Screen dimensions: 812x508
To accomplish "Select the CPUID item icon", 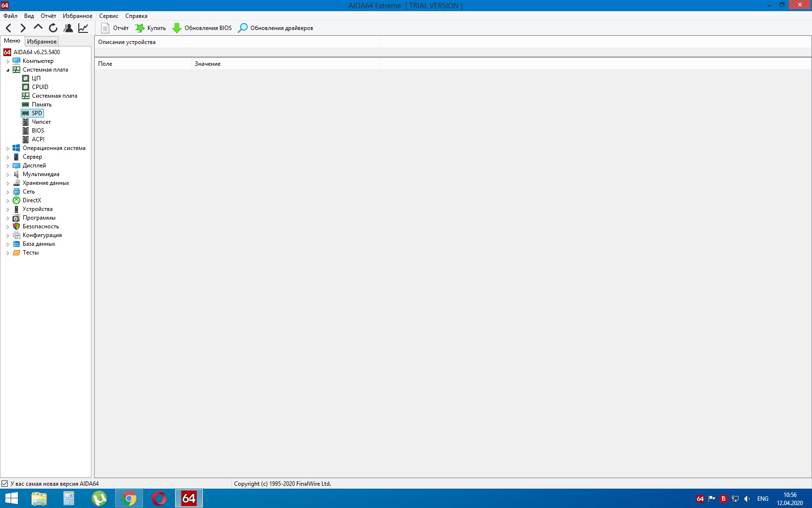I will [26, 87].
